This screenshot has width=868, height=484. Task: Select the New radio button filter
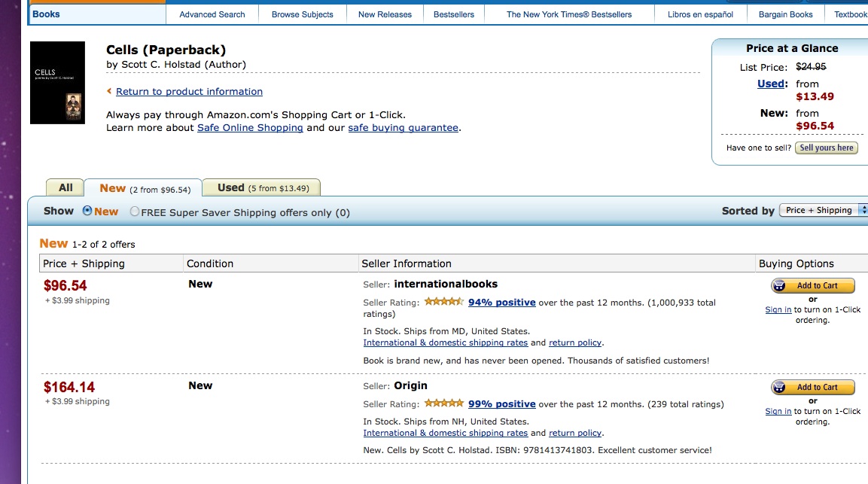coord(87,212)
